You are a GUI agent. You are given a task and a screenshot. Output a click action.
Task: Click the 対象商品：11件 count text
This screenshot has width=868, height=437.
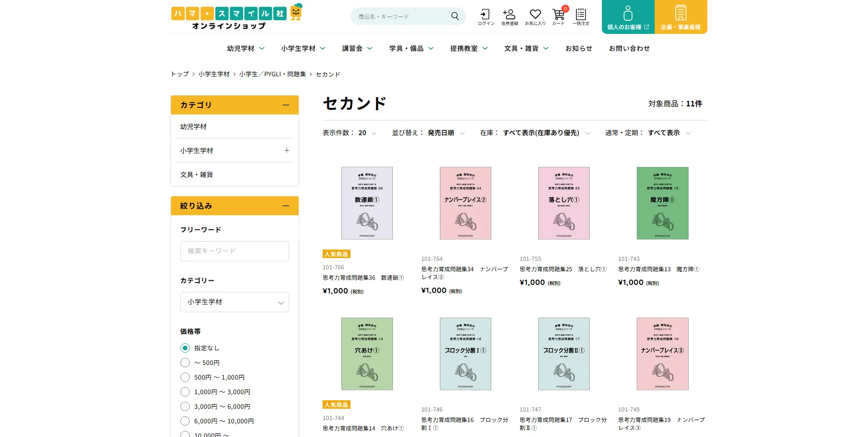675,104
